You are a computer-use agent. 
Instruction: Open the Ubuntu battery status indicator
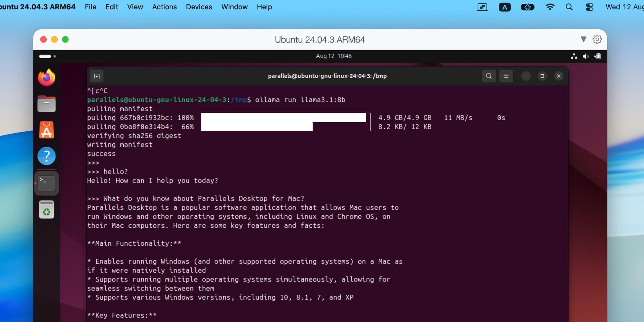[598, 56]
